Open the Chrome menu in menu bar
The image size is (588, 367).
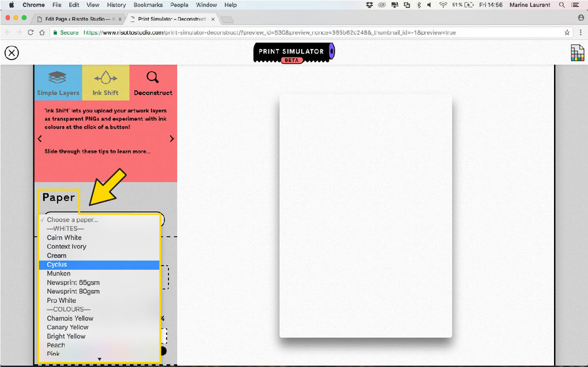coord(33,5)
